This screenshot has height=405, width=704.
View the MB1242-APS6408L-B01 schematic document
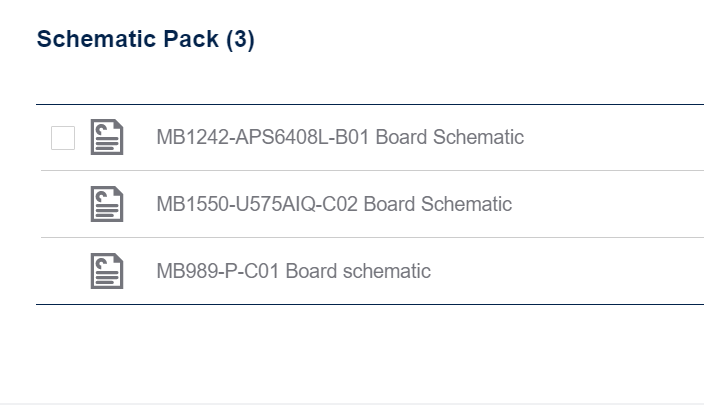point(340,137)
